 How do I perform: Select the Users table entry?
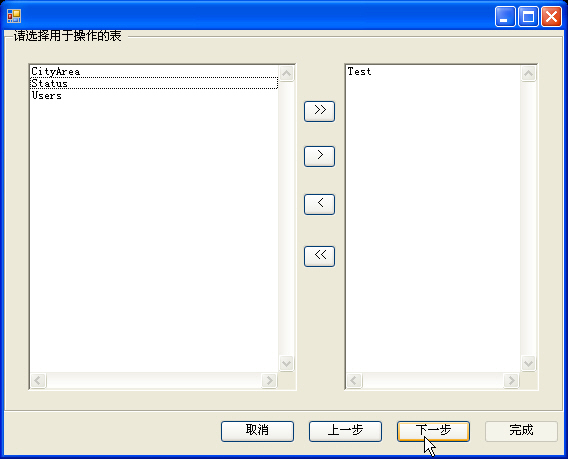click(x=154, y=95)
